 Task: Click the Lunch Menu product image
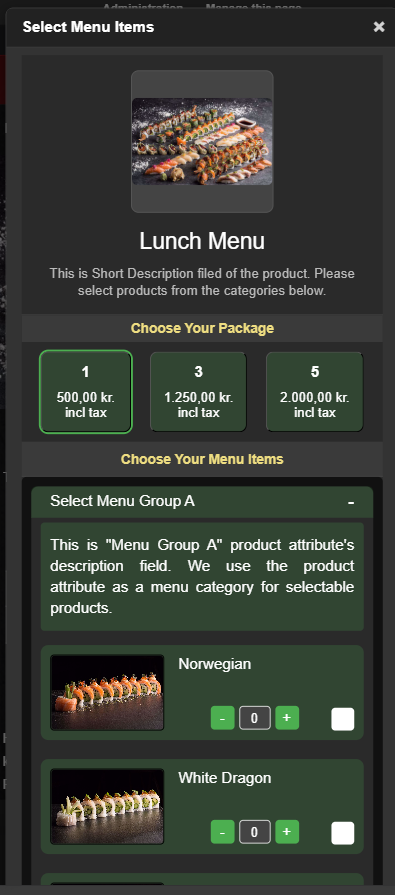pyautogui.click(x=202, y=142)
